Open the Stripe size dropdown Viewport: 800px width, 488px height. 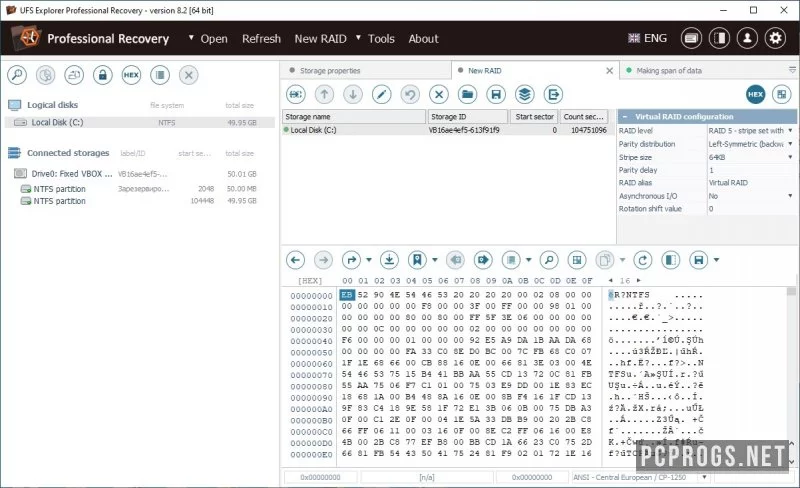tap(790, 157)
